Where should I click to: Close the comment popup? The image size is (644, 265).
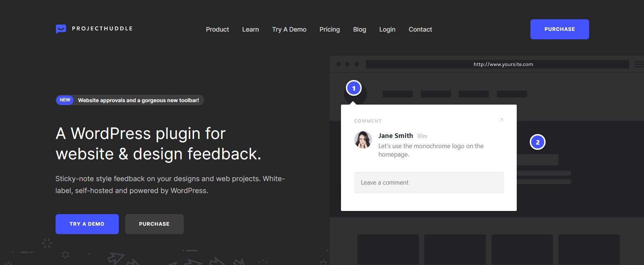coord(502,120)
